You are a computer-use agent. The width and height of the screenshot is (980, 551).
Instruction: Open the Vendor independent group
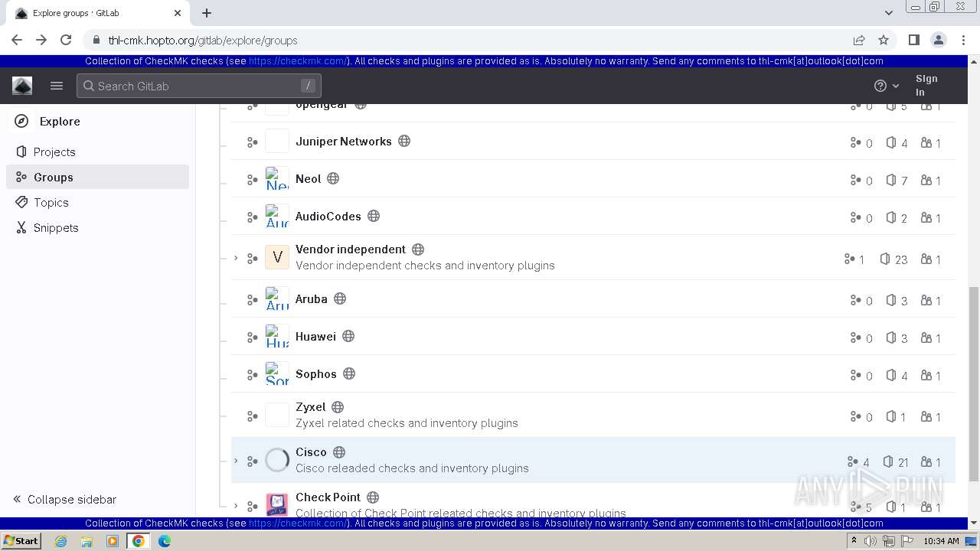tap(351, 249)
